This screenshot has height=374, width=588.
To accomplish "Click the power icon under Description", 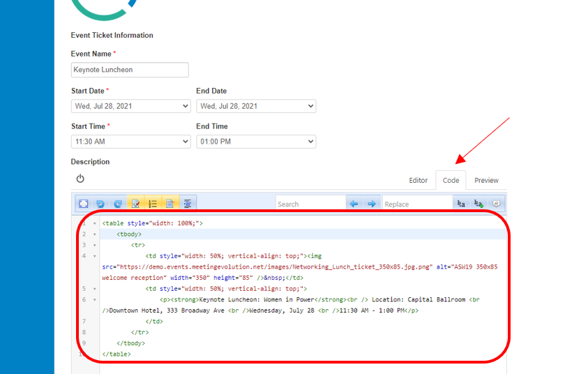I will pyautogui.click(x=80, y=179).
